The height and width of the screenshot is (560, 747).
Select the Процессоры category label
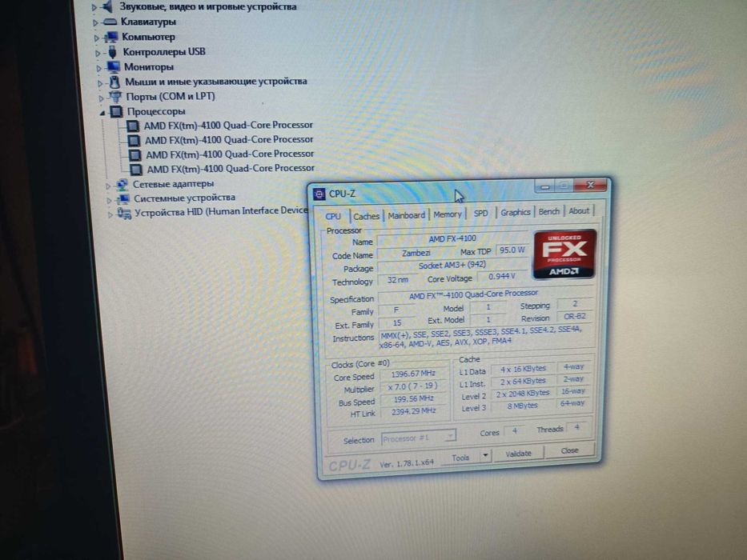156,112
